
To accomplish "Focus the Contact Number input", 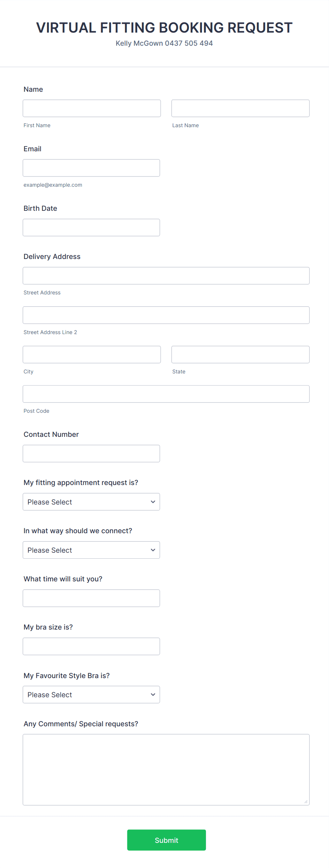I will (91, 453).
